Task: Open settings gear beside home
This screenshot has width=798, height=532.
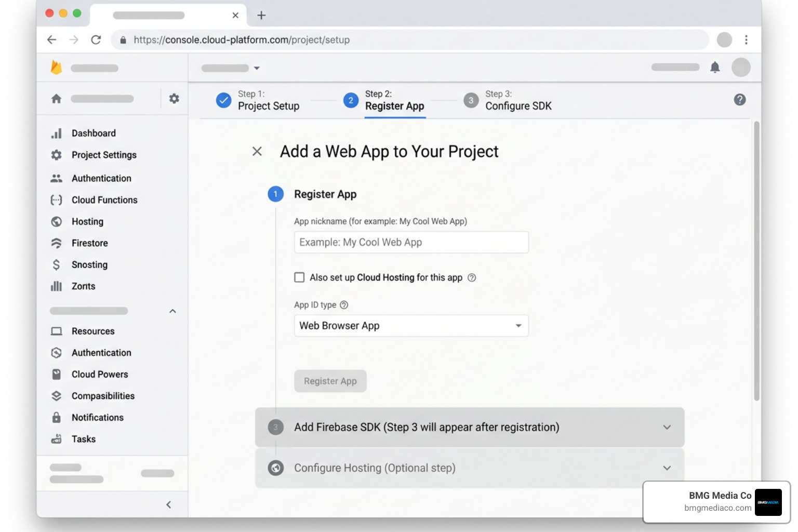Action: [174, 98]
